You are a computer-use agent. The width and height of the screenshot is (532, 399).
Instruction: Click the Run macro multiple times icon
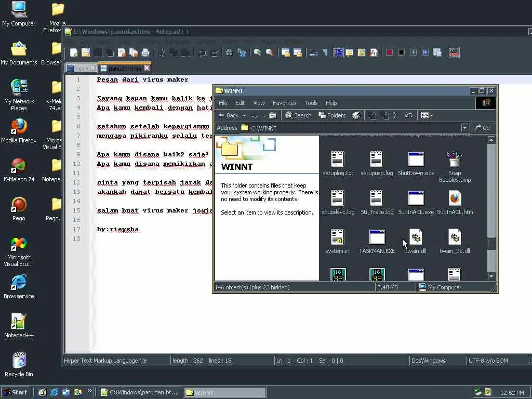(425, 52)
